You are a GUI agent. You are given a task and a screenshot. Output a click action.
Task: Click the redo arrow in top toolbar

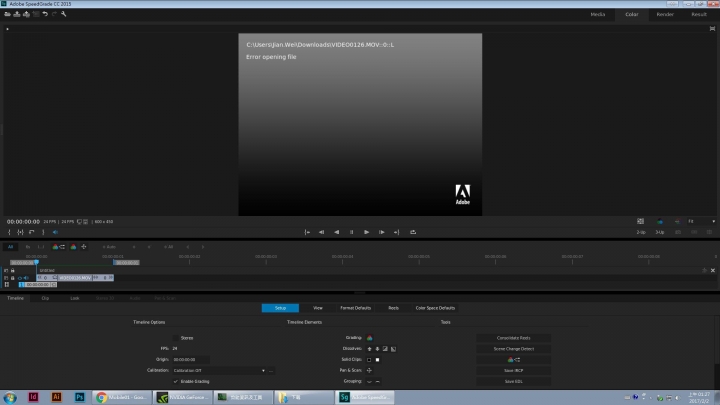(54, 14)
